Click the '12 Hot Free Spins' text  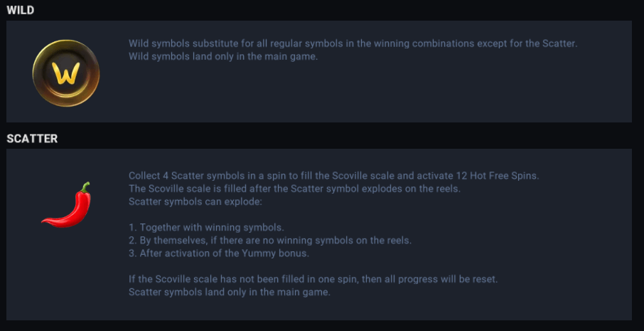[x=505, y=175]
